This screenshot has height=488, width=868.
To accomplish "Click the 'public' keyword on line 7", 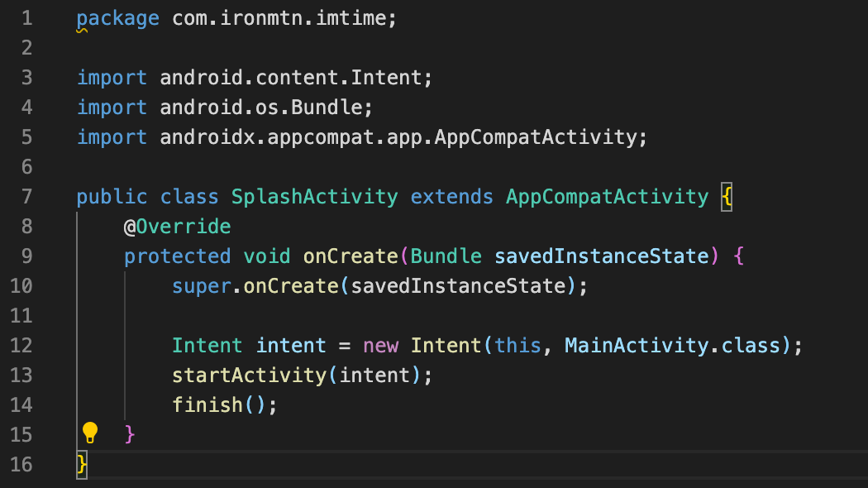I will pyautogui.click(x=112, y=197).
